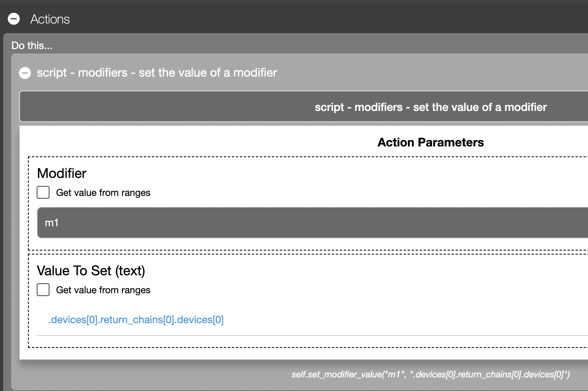Click the Action Parameters heading

[x=430, y=142]
